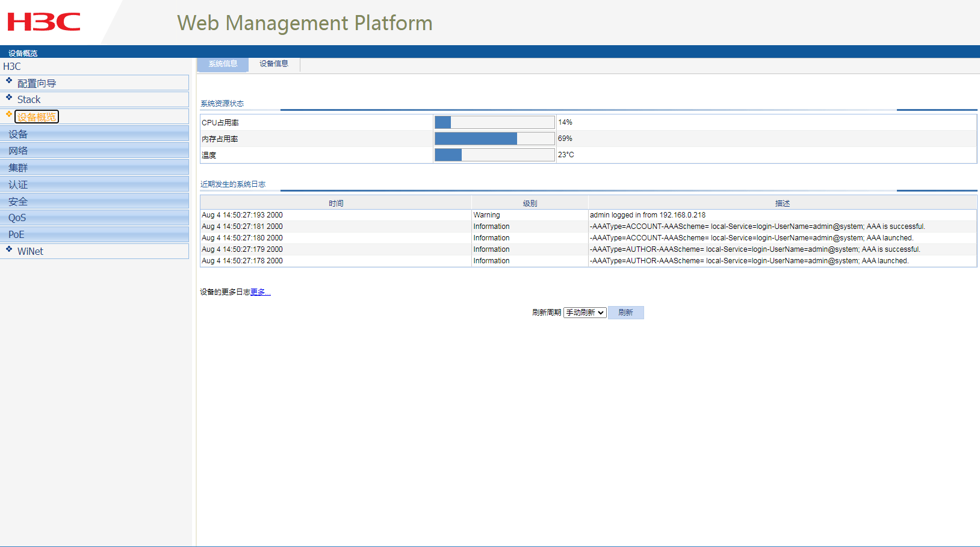Click the H3C logo

44,22
